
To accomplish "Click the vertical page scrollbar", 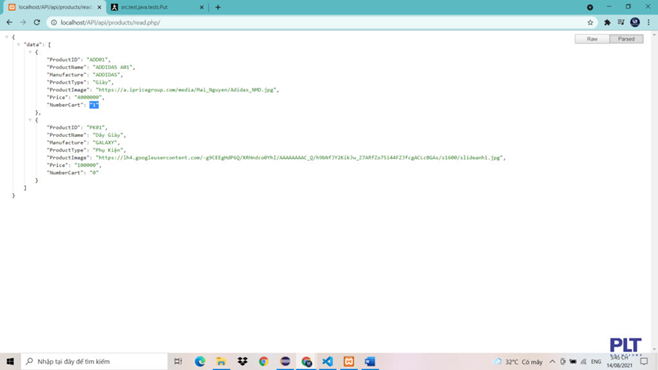I will (654, 191).
